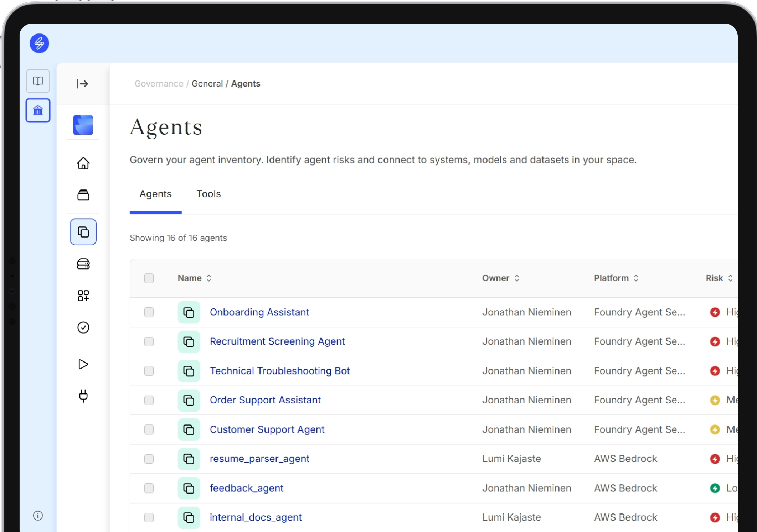This screenshot has width=757, height=532.
Task: Select the governance building icon
Action: (38, 110)
